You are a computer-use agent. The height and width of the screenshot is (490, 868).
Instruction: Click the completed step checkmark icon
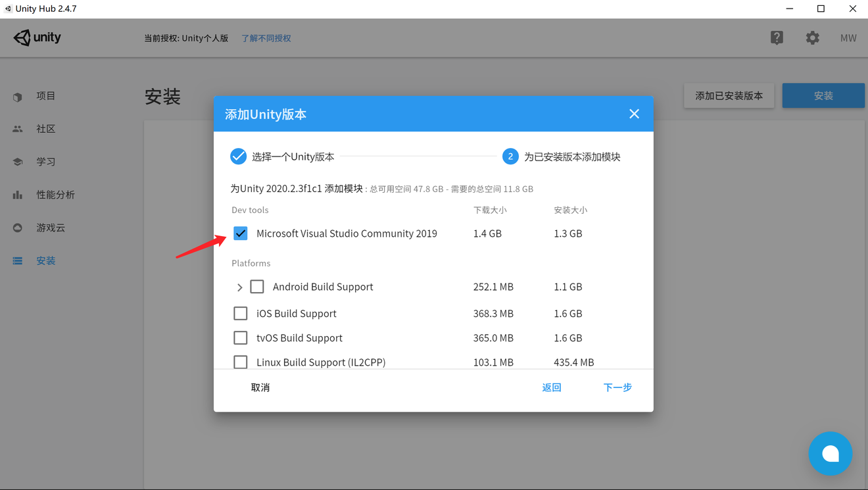click(x=238, y=157)
